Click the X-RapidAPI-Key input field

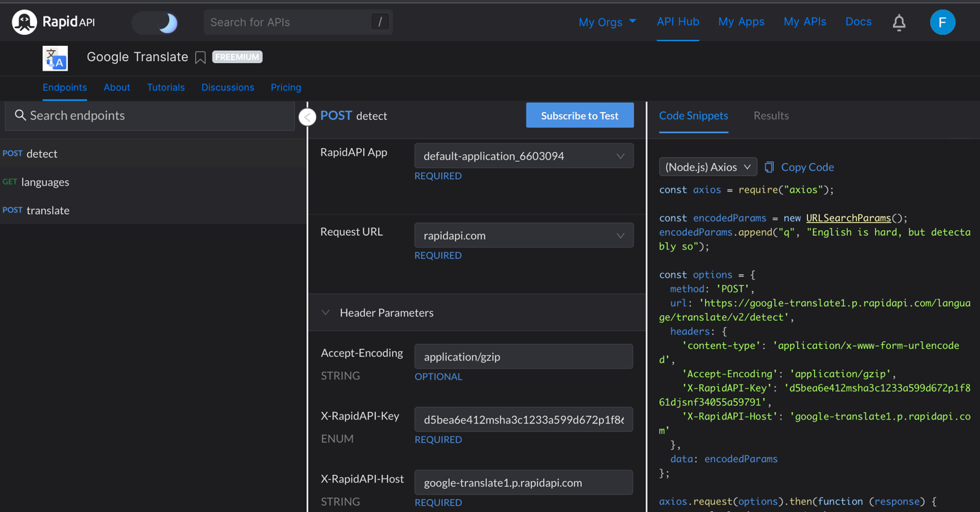pos(524,419)
